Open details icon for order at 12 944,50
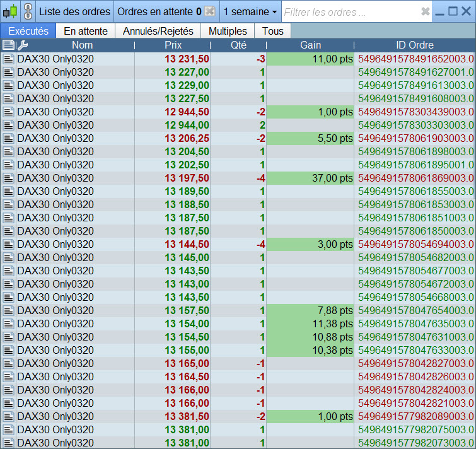 [8, 112]
